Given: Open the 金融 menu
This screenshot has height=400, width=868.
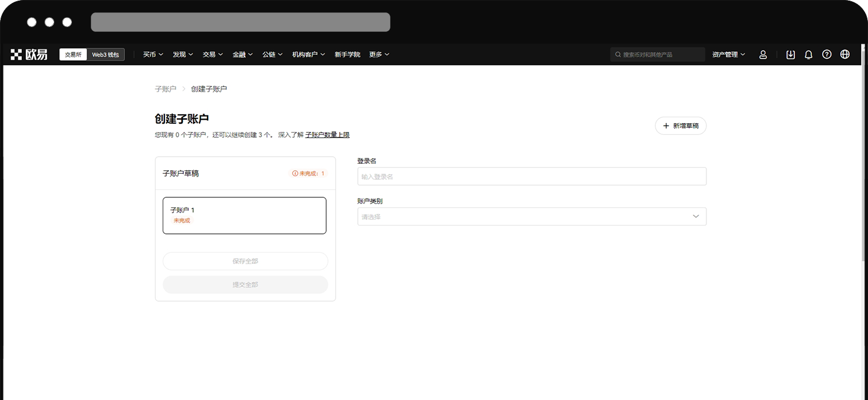Looking at the screenshot, I should [x=242, y=54].
